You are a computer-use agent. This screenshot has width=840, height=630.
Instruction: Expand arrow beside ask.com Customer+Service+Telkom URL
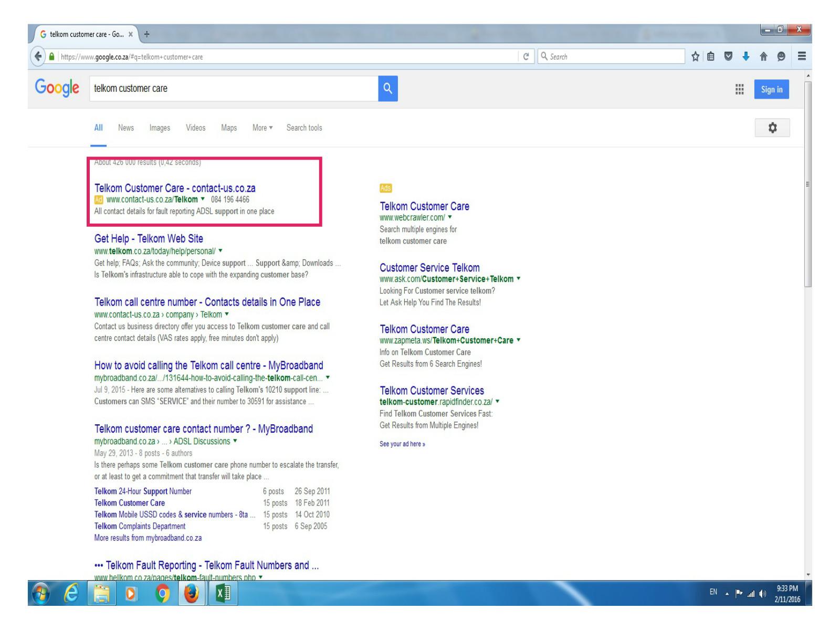pyautogui.click(x=518, y=278)
